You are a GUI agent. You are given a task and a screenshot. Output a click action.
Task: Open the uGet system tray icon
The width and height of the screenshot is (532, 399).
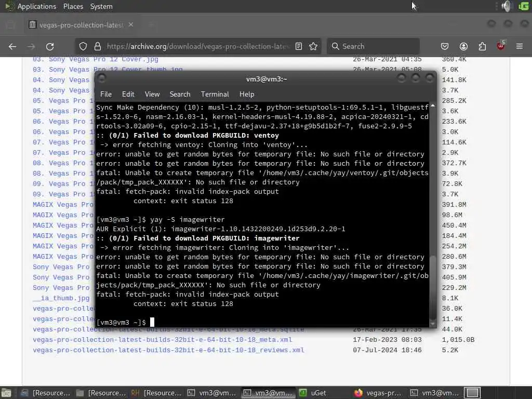[524, 6]
